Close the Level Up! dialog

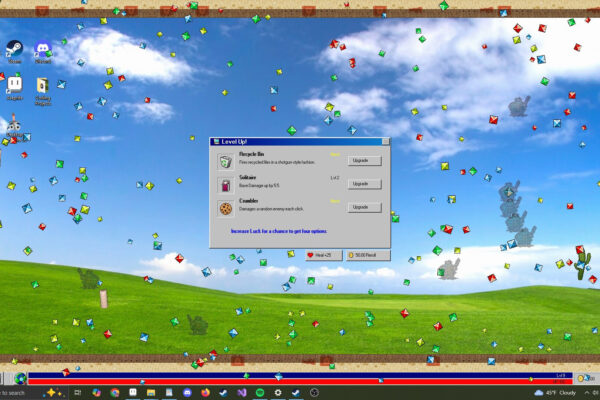pyautogui.click(x=384, y=143)
